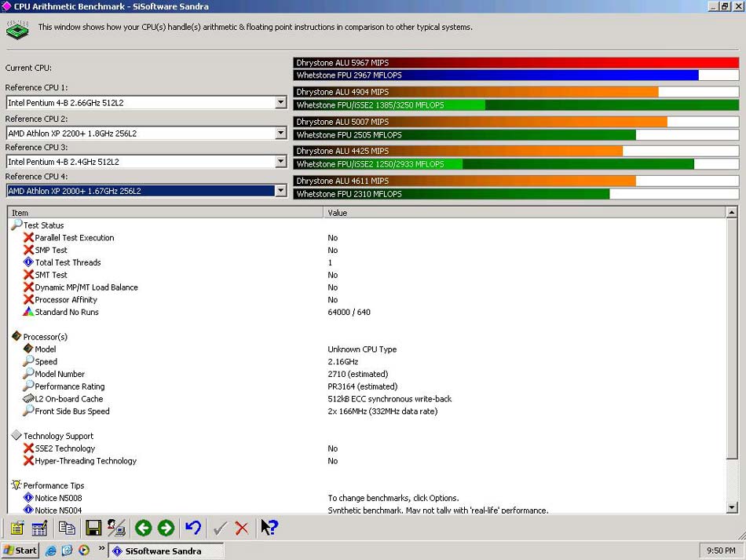Go to previous module with green back arrow
746x560 pixels.
pos(143,528)
